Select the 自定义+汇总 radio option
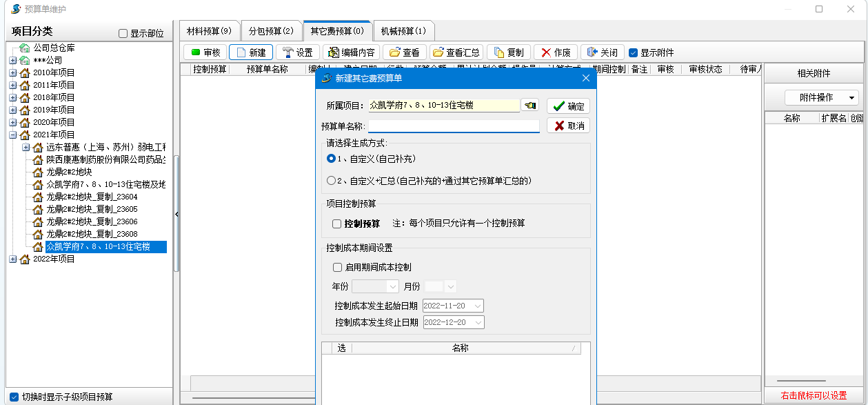 tap(332, 181)
